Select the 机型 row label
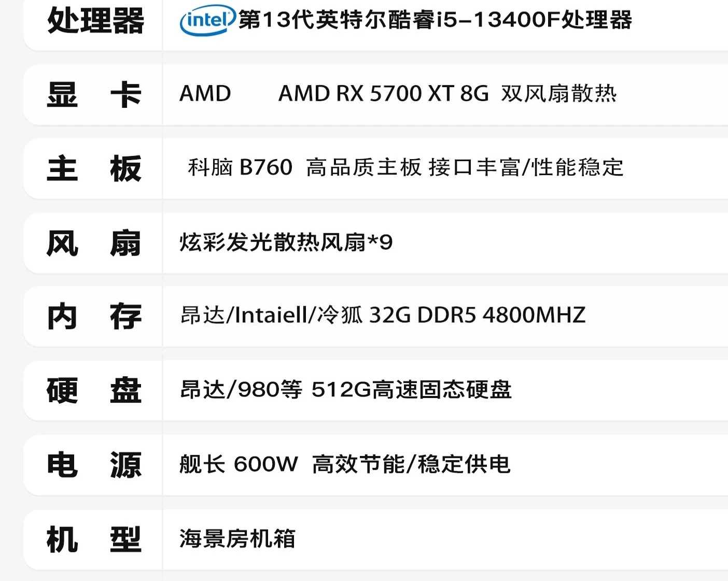The image size is (728, 581). pos(94,540)
